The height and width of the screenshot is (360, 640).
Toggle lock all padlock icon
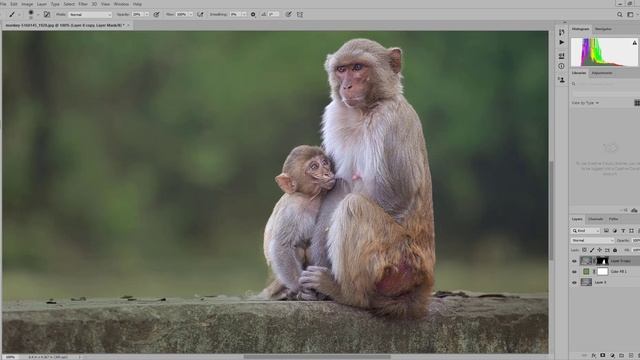615,250
